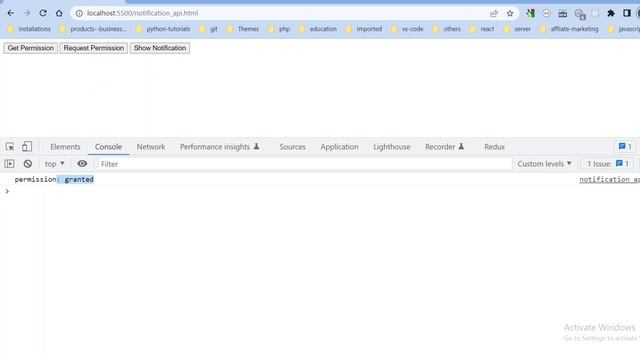
Task: Activate the inspect element picker icon
Action: tap(10, 147)
